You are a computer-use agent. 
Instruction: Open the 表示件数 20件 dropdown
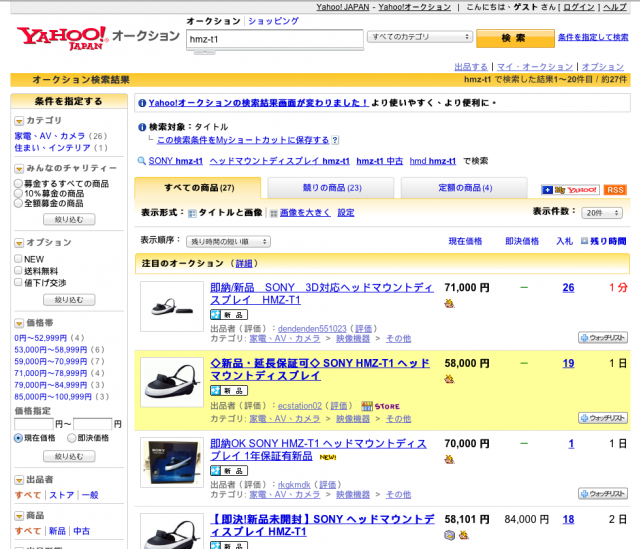click(602, 213)
